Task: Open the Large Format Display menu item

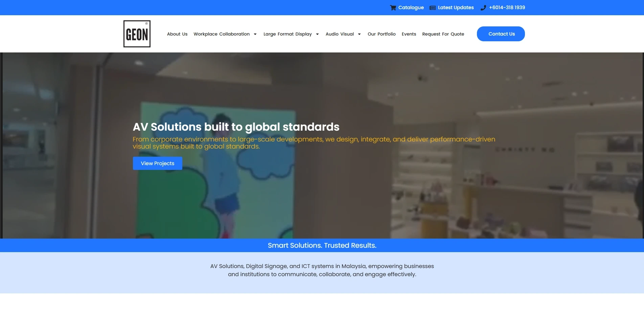Action: tap(287, 34)
